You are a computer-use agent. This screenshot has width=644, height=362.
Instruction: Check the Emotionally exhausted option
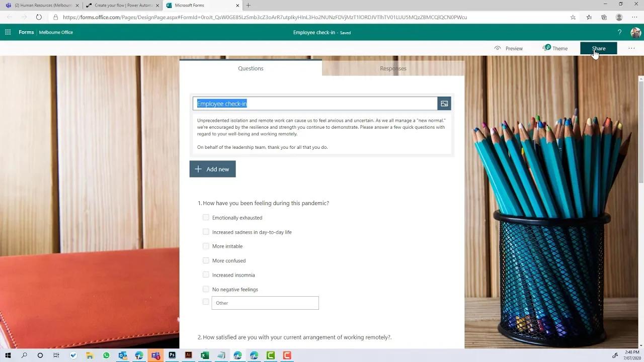tap(206, 217)
